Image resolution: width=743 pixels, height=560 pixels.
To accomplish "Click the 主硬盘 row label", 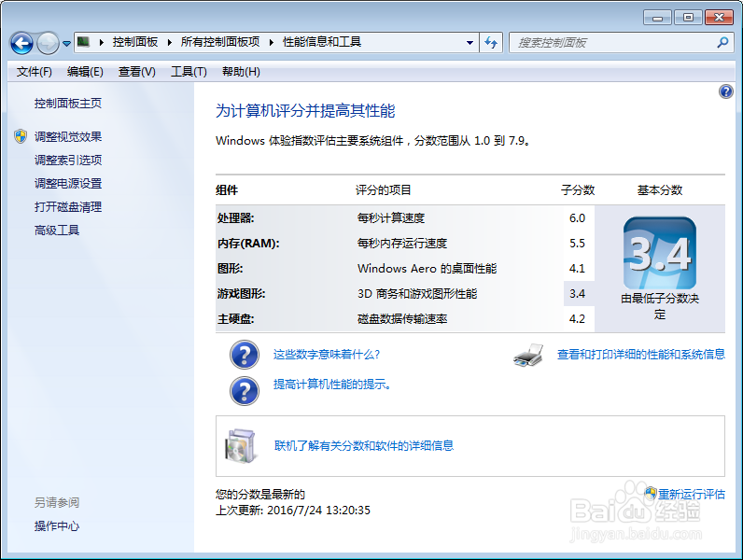I will [235, 319].
